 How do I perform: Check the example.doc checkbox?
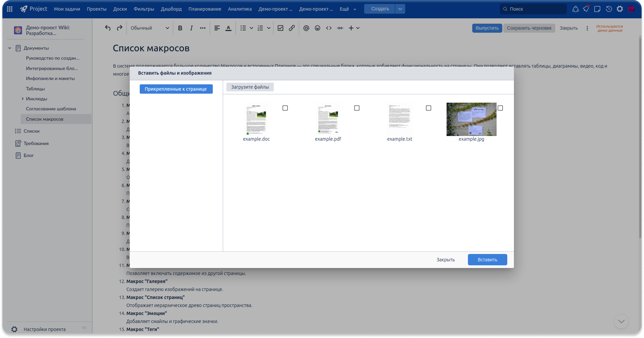point(285,108)
